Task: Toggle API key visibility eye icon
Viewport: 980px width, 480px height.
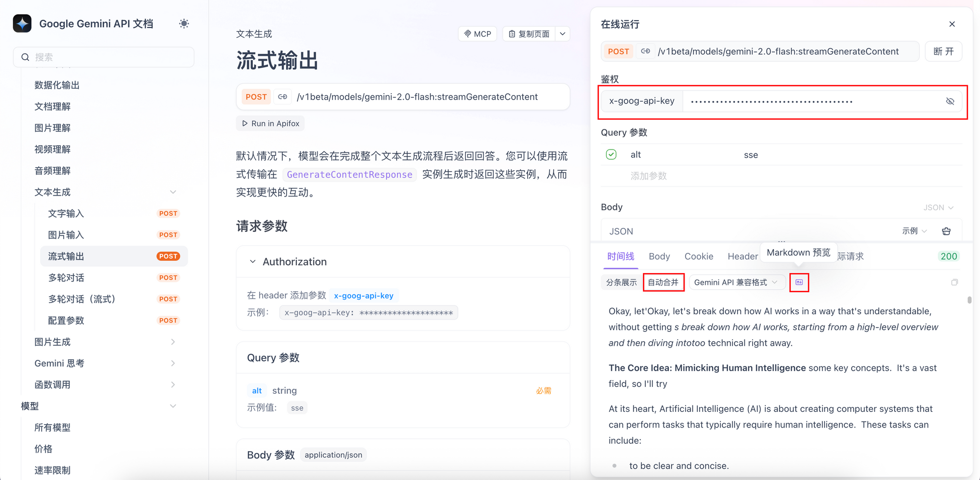Action: 950,101
